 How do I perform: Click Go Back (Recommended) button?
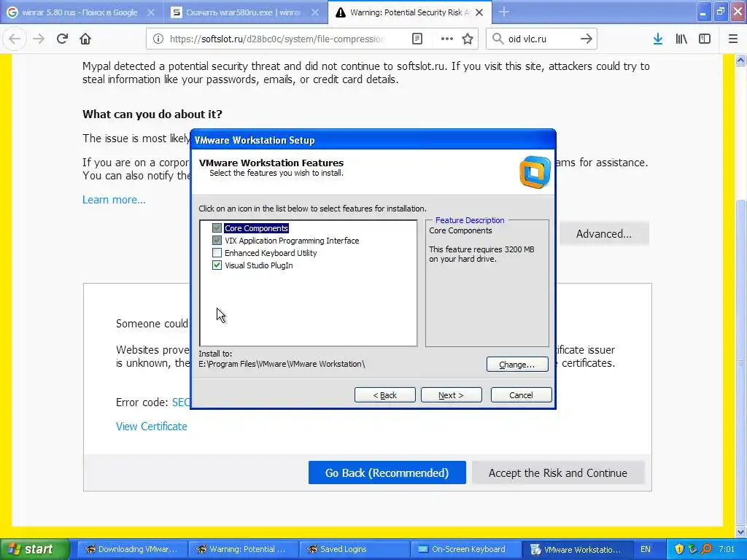[x=387, y=472]
